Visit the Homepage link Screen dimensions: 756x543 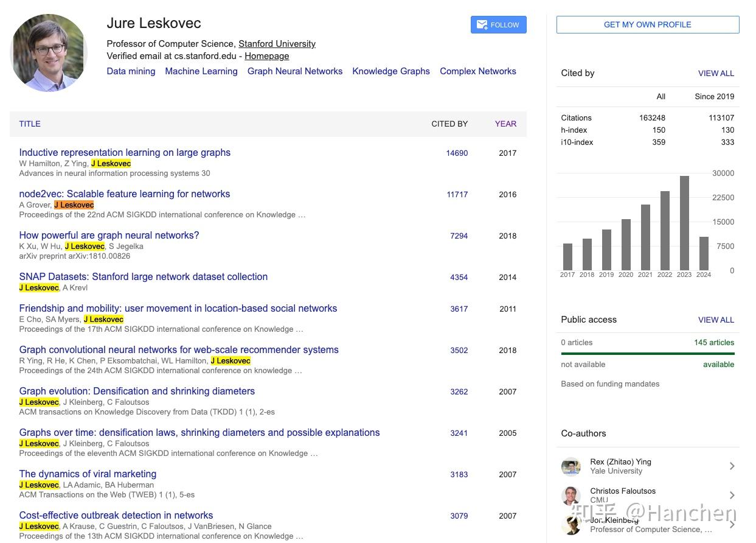click(266, 56)
